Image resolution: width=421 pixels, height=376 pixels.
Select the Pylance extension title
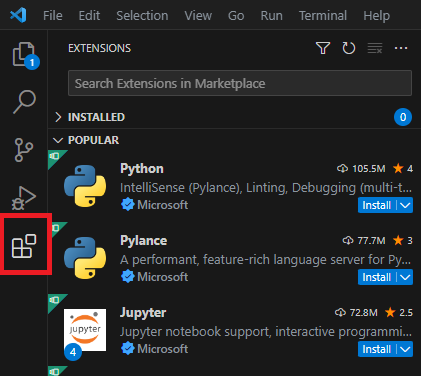click(143, 241)
